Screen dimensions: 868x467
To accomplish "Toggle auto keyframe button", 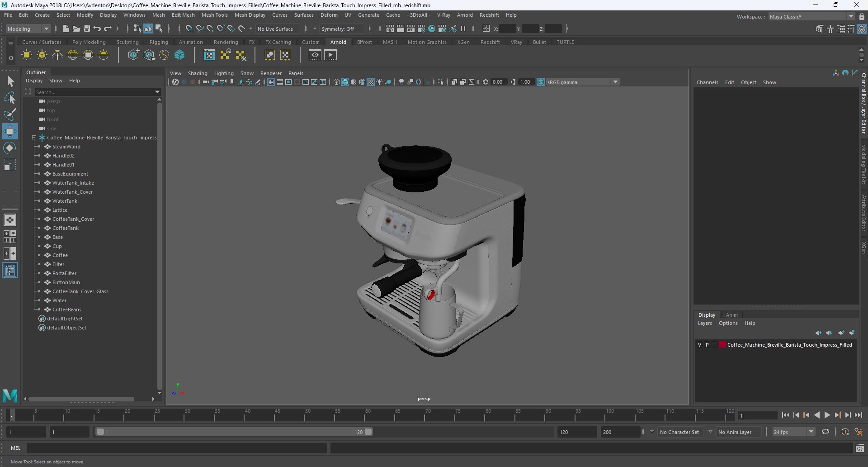I will [x=845, y=432].
